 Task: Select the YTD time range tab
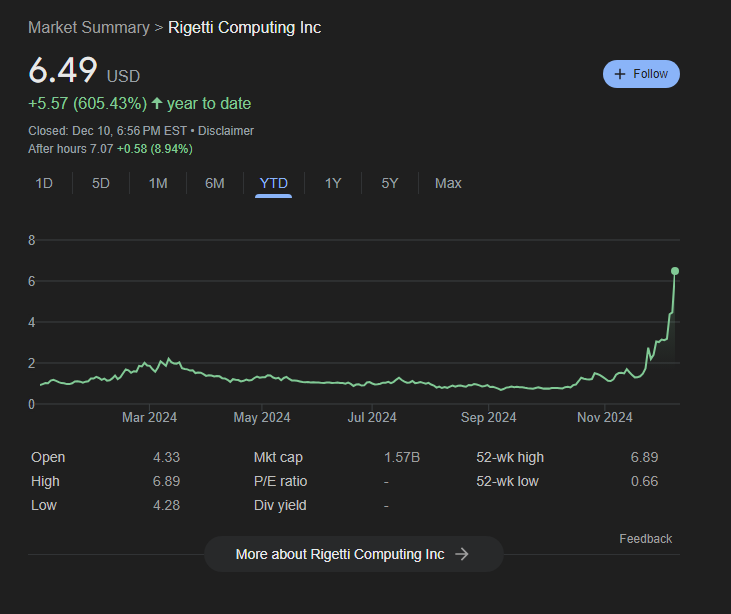274,183
